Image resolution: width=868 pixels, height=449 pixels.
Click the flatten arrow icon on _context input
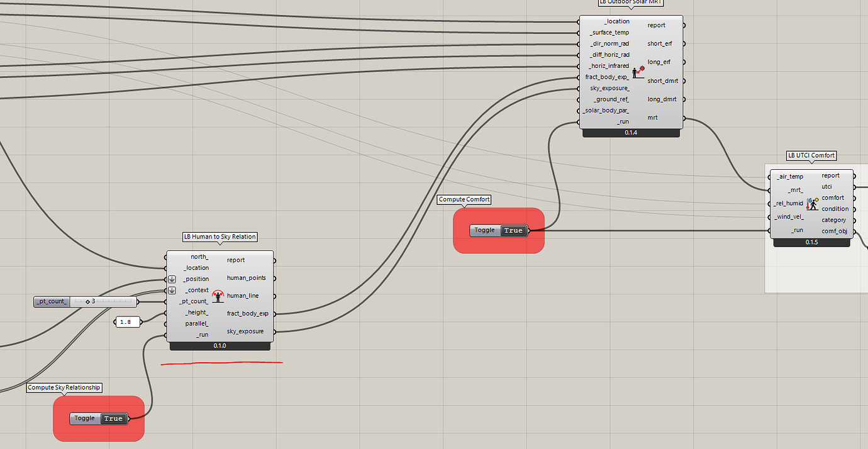pos(172,291)
